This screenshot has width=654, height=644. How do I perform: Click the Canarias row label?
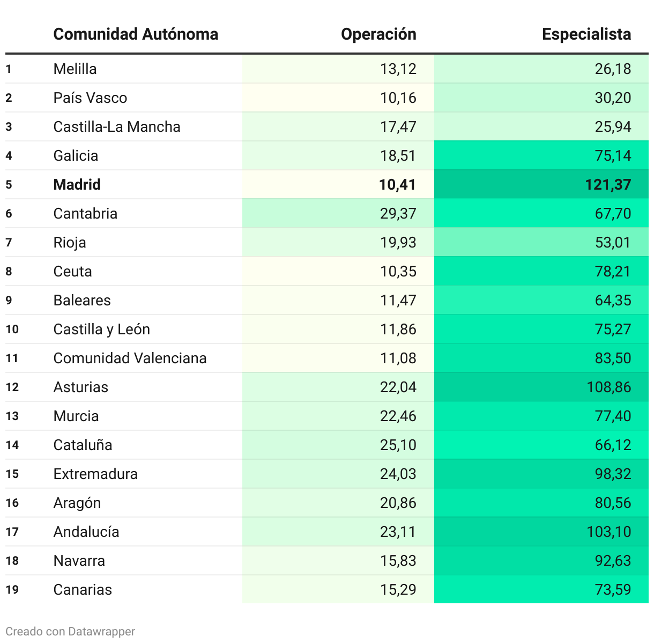click(83, 590)
